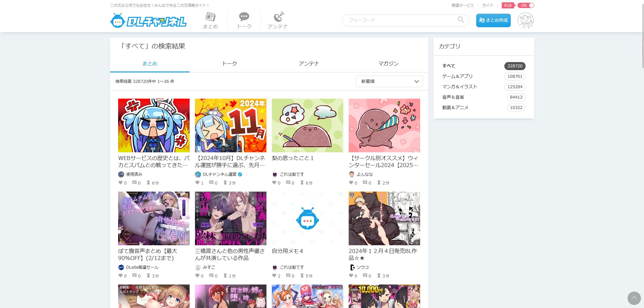Click ソウコ author avatar icon
Viewport: 644px width, 308px height.
pos(352,267)
